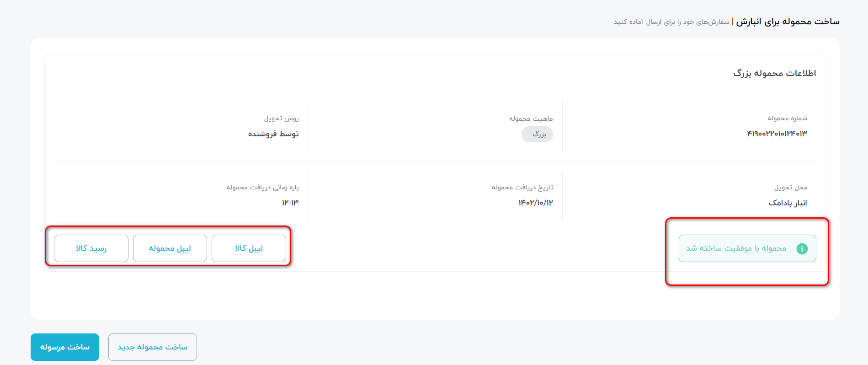Viewport: 868px width, 365px height.
Task: Click the receipt date ۱۴۰۲/۱۰/۱۲ value
Action: tap(536, 203)
